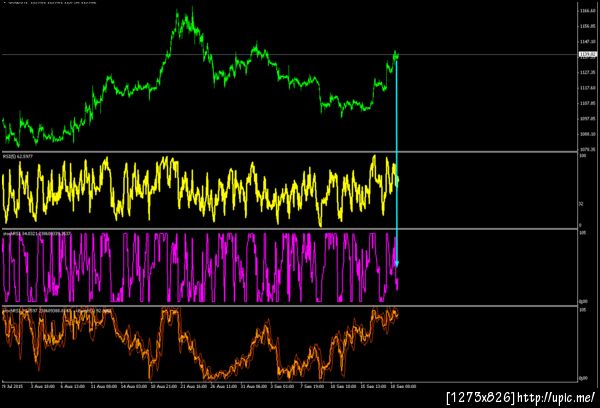Click the 1127 price scale value

[588, 72]
